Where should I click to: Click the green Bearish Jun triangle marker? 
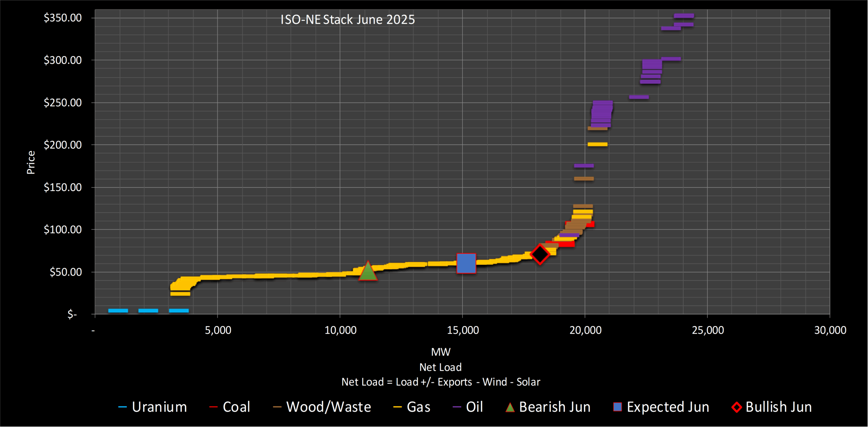368,272
